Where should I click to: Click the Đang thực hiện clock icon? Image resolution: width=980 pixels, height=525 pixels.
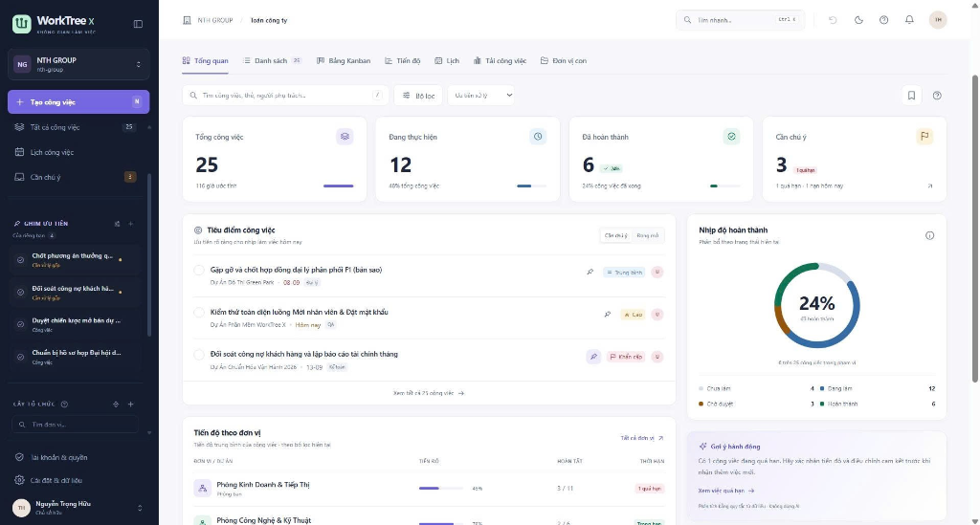click(x=538, y=137)
